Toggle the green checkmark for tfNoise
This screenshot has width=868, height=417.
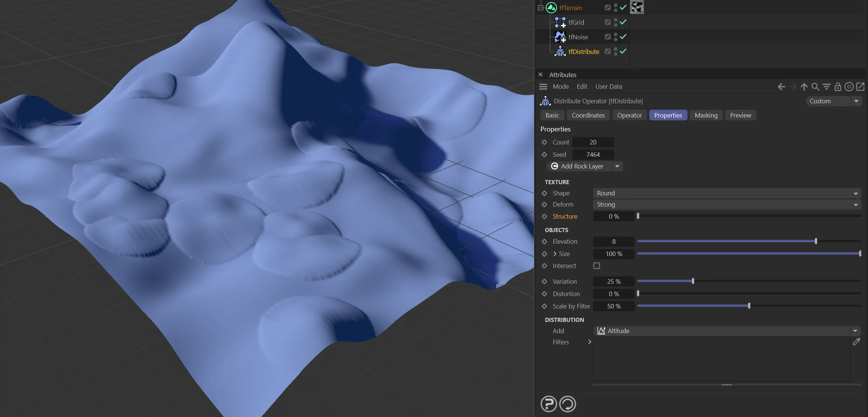click(x=623, y=37)
